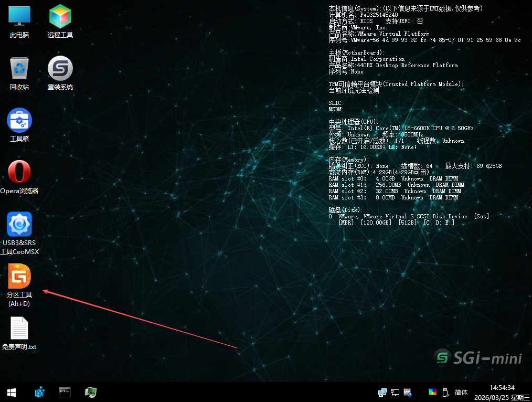Open Command Prompt from the taskbar
The image size is (532, 402).
click(x=65, y=392)
